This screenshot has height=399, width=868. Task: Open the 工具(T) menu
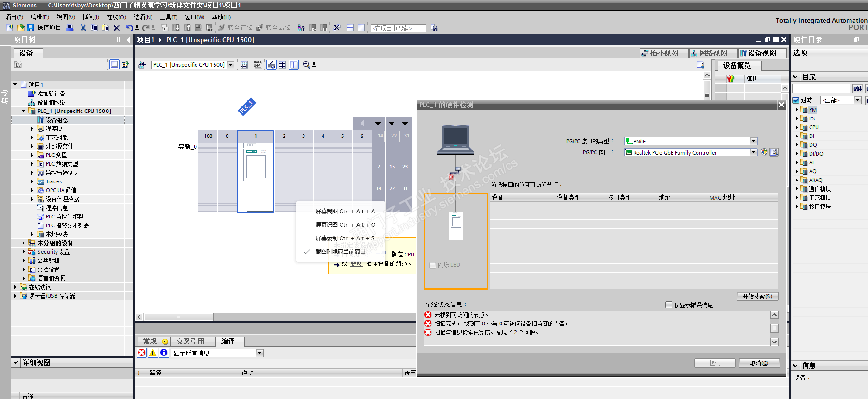tap(169, 17)
